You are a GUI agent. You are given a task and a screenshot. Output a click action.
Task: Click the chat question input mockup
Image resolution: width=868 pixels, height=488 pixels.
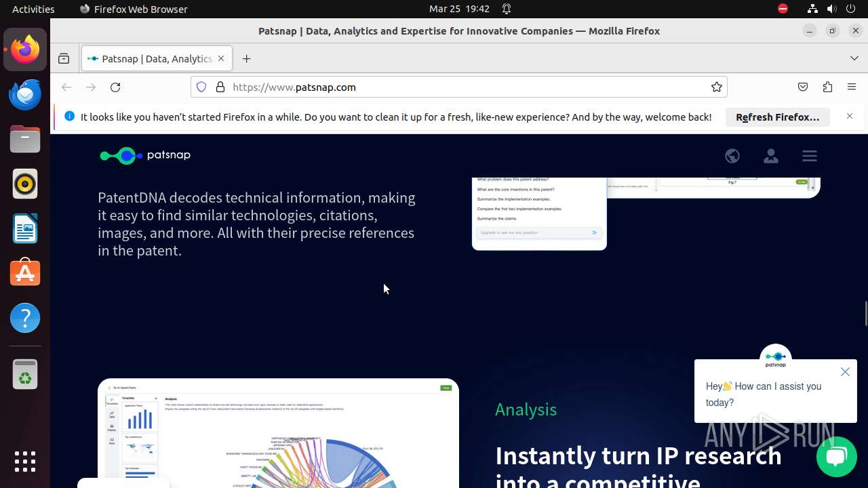tap(539, 232)
